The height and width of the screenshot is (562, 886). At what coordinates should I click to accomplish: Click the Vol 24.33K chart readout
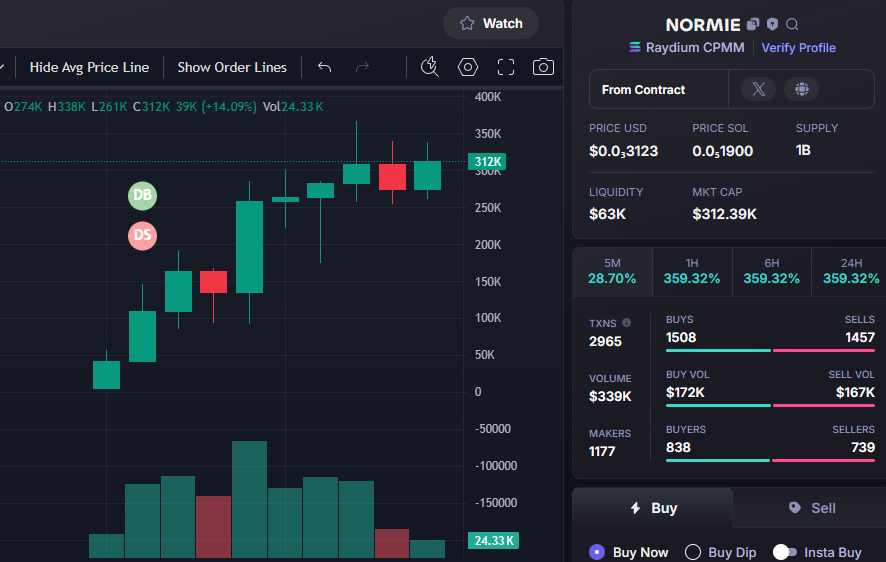pos(293,107)
